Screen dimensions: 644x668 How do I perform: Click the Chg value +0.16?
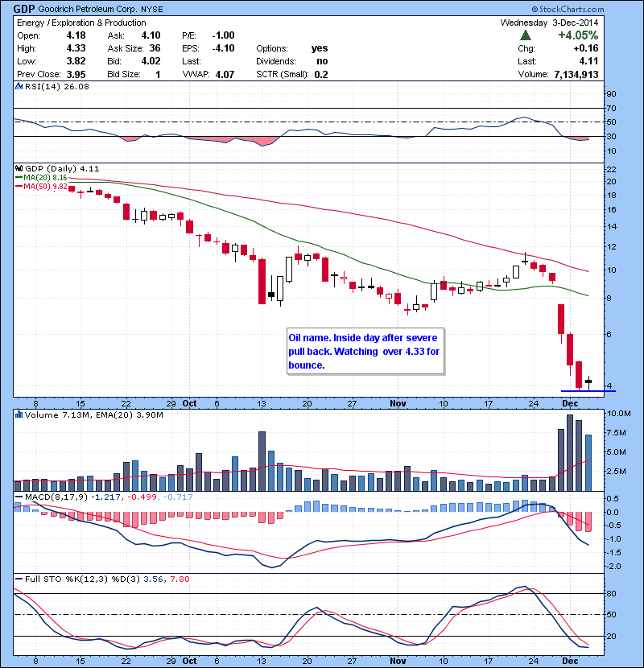pyautogui.click(x=586, y=48)
